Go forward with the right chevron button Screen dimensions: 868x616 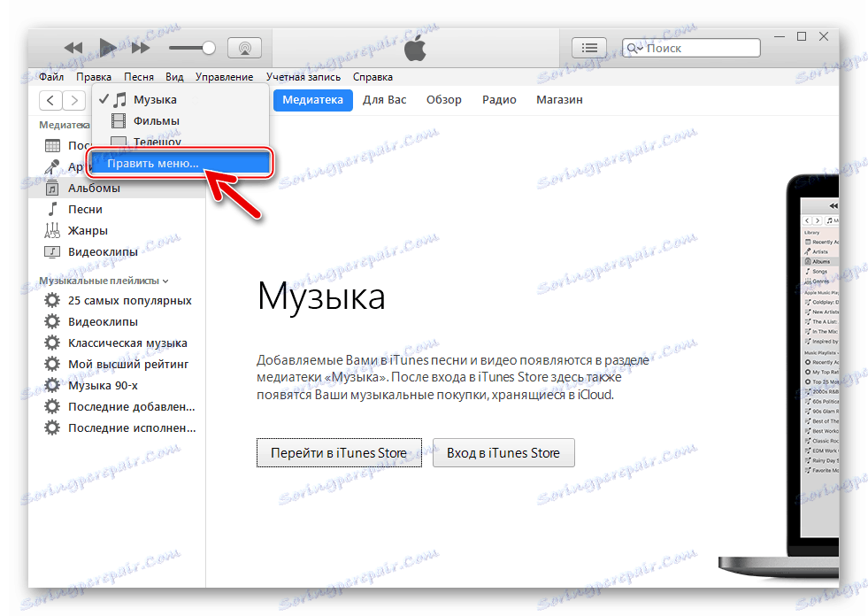pos(74,100)
